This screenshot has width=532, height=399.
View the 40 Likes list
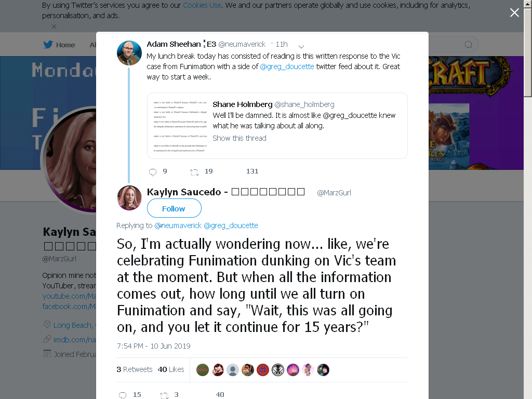[170, 369]
